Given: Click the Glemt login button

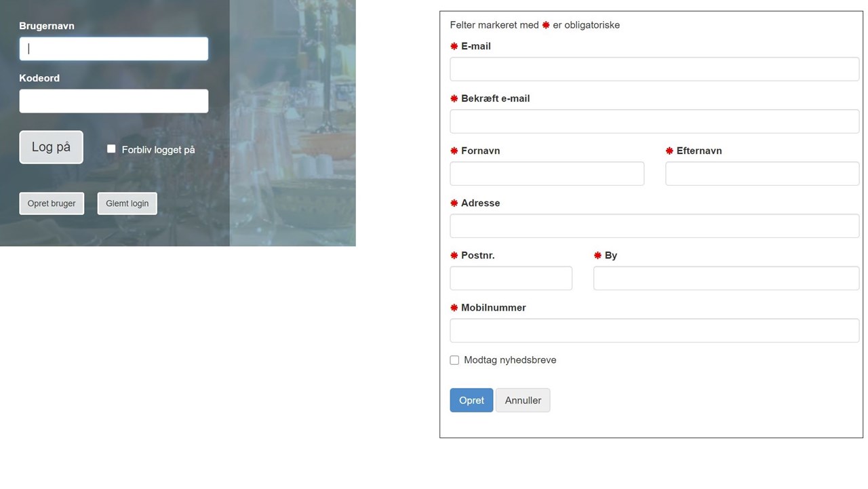Looking at the screenshot, I should 127,203.
